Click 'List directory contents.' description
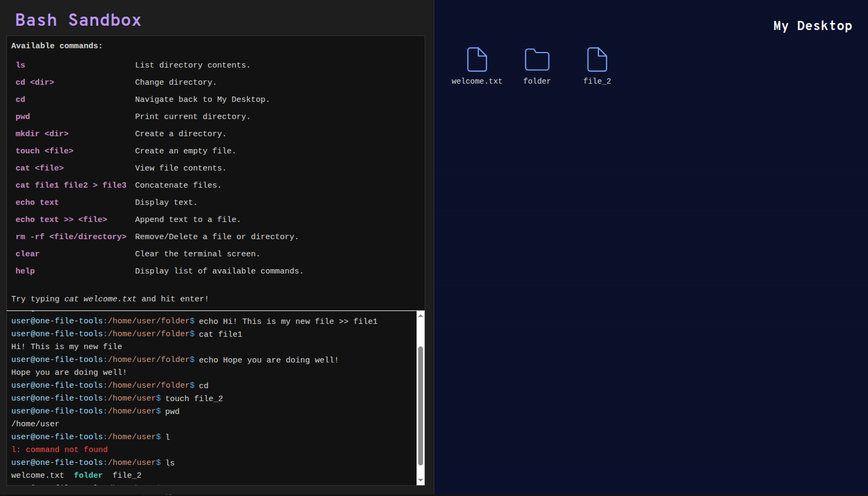 (192, 65)
